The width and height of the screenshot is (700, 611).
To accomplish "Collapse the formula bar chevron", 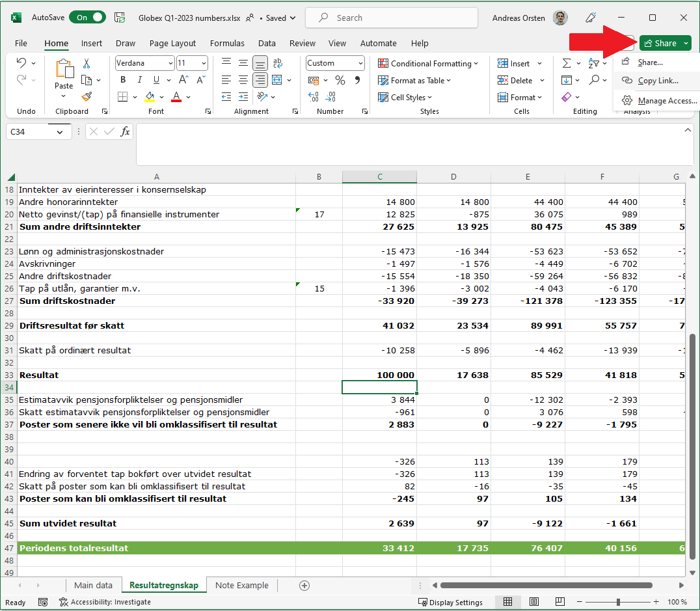I will click(688, 130).
